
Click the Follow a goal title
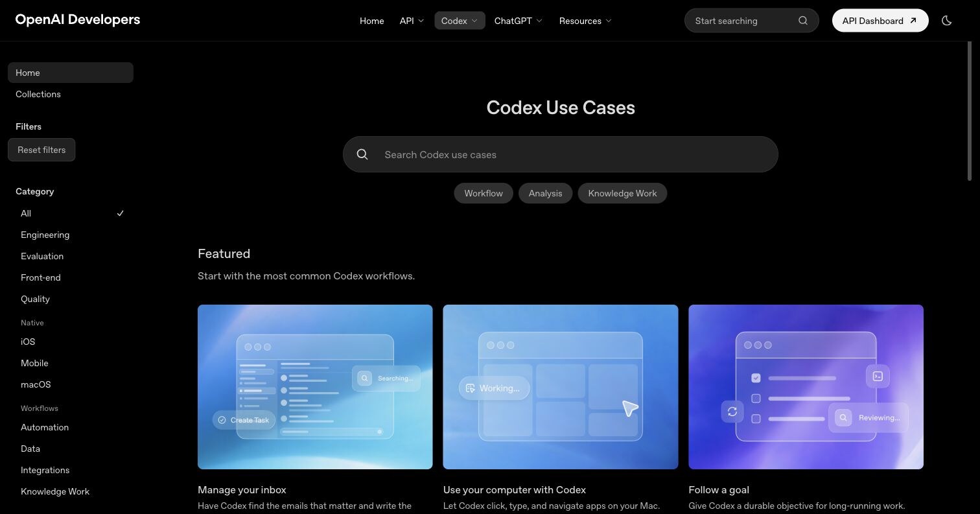(x=719, y=490)
